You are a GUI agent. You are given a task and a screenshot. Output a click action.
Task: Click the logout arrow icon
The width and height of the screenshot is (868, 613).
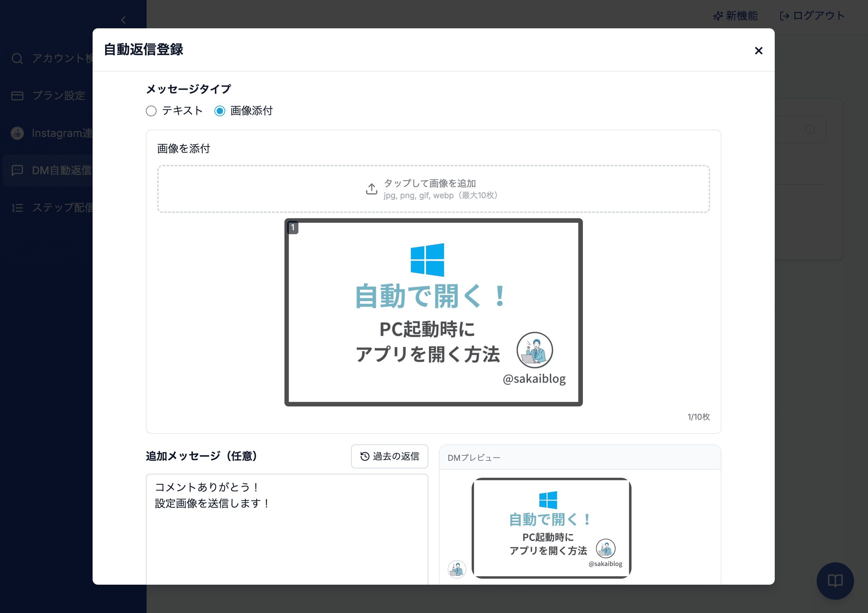(x=785, y=16)
